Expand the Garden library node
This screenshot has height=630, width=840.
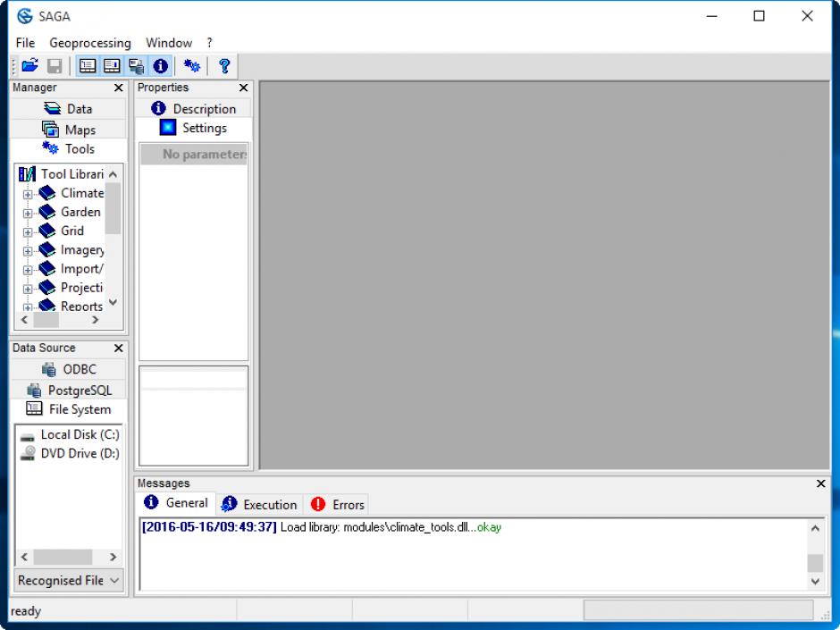tap(28, 214)
